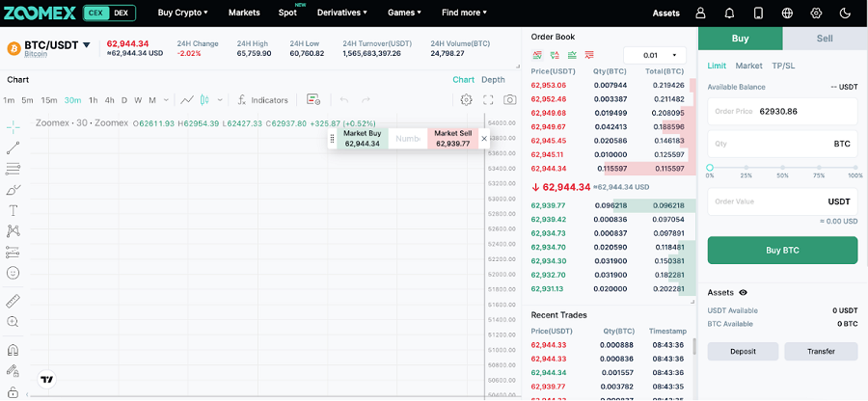Open the BTC/USDT pair selector
Image resolution: width=868 pixels, height=401 pixels.
(57, 45)
